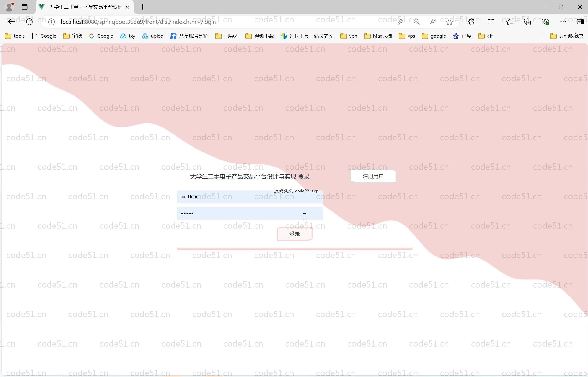The width and height of the screenshot is (588, 377).
Task: Open the saved passwords key icon
Action: point(400,22)
